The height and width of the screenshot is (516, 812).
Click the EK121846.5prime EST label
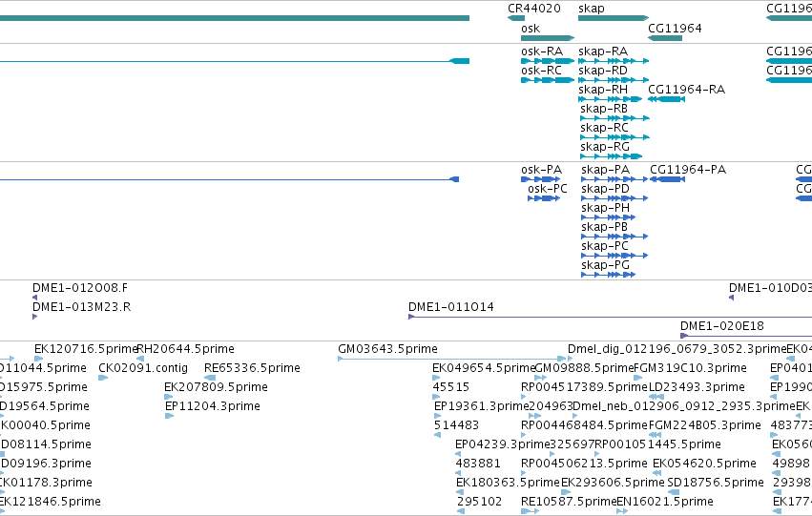click(50, 502)
